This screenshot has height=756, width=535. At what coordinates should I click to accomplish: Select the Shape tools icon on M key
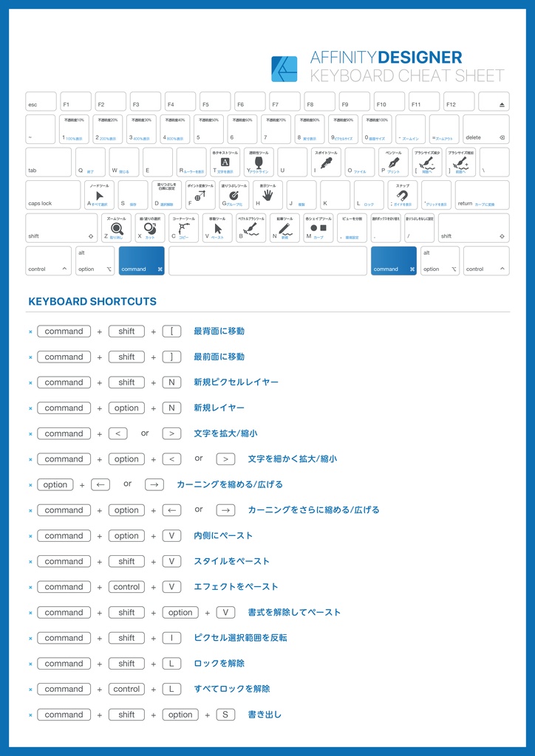tap(318, 227)
